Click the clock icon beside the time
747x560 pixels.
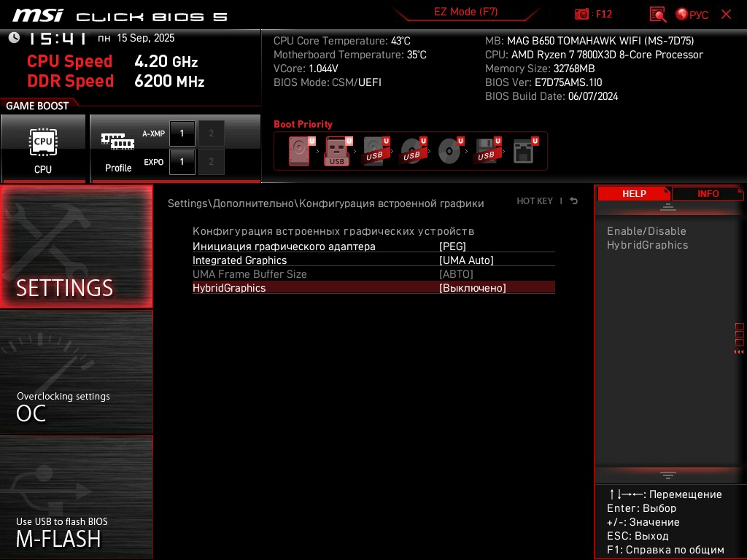click(14, 37)
